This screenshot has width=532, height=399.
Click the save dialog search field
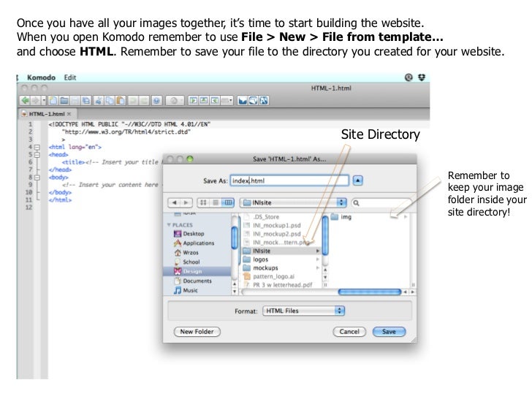[x=381, y=203]
